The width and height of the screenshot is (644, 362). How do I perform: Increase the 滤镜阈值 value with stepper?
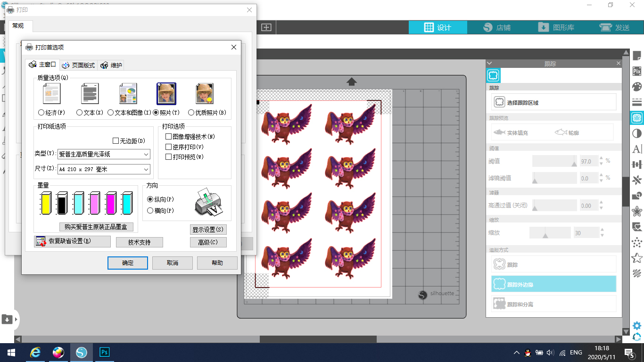pyautogui.click(x=601, y=175)
